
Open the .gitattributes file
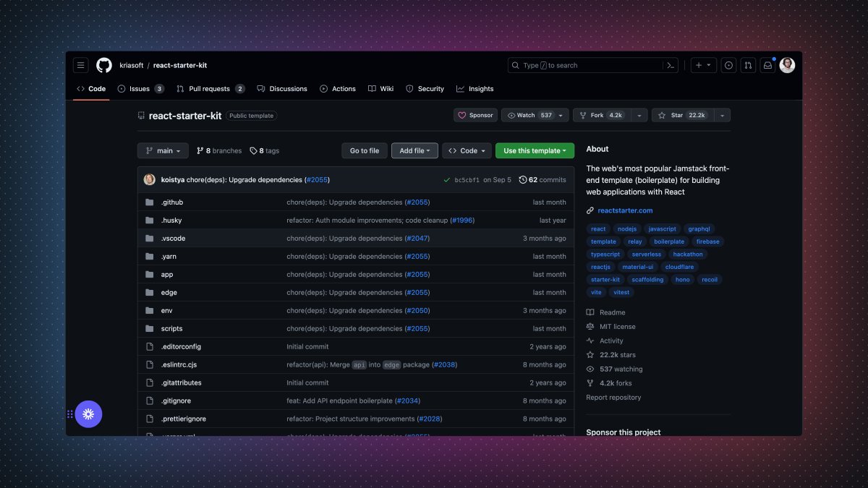pyautogui.click(x=181, y=383)
